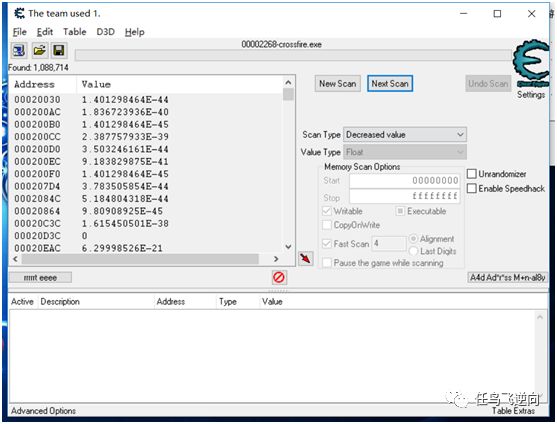Click the Fast Scan alignment value field
Image resolution: width=557 pixels, height=424 pixels.
389,244
